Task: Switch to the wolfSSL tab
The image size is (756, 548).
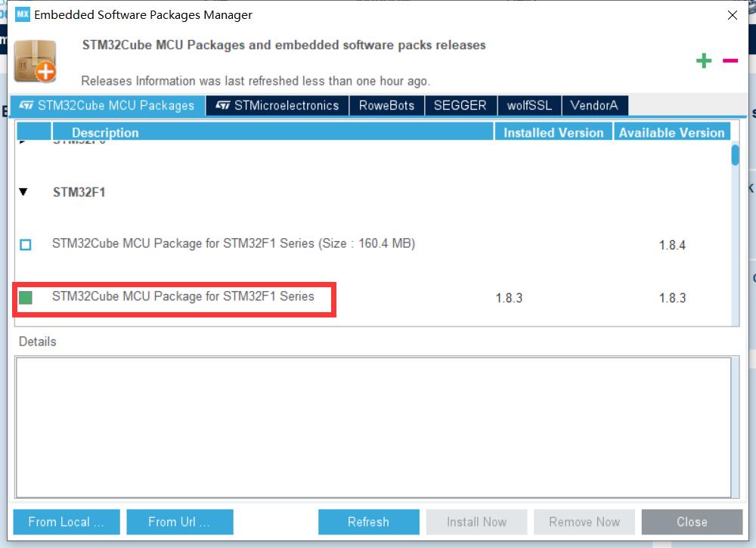Action: [x=529, y=106]
